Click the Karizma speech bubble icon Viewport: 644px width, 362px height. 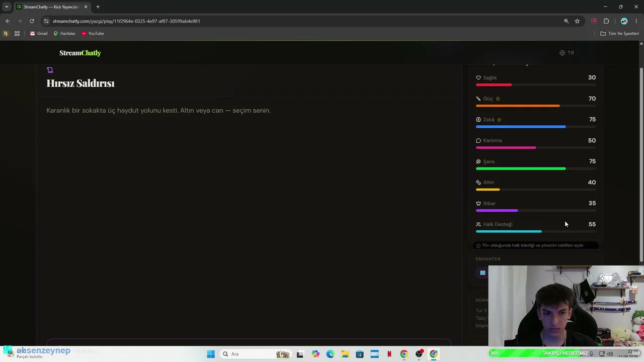(x=478, y=141)
